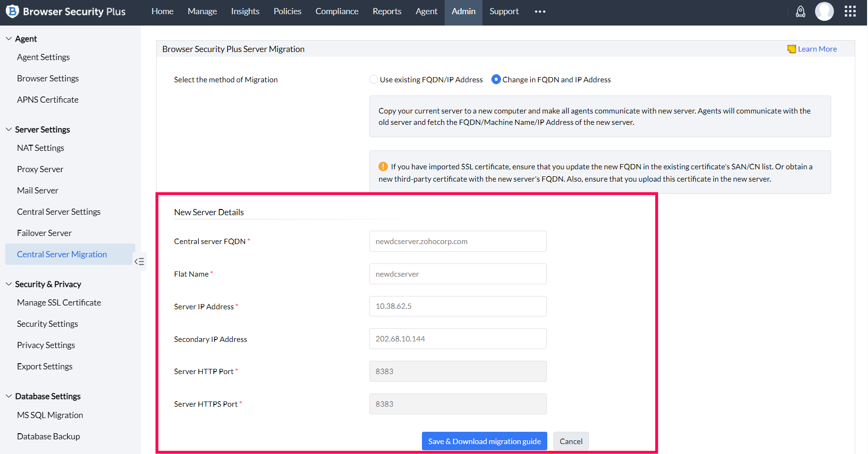868x454 pixels.
Task: Click the Browser Security Plus logo icon
Action: [x=12, y=11]
